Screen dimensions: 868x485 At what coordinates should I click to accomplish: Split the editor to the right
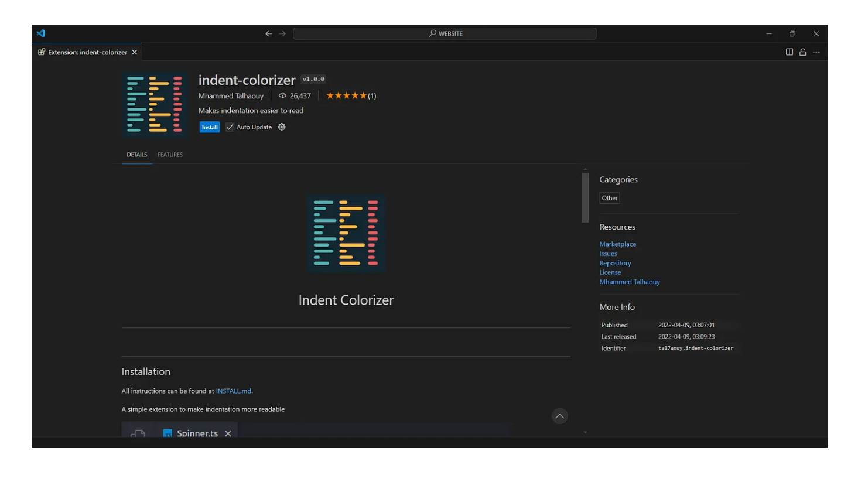pyautogui.click(x=790, y=52)
